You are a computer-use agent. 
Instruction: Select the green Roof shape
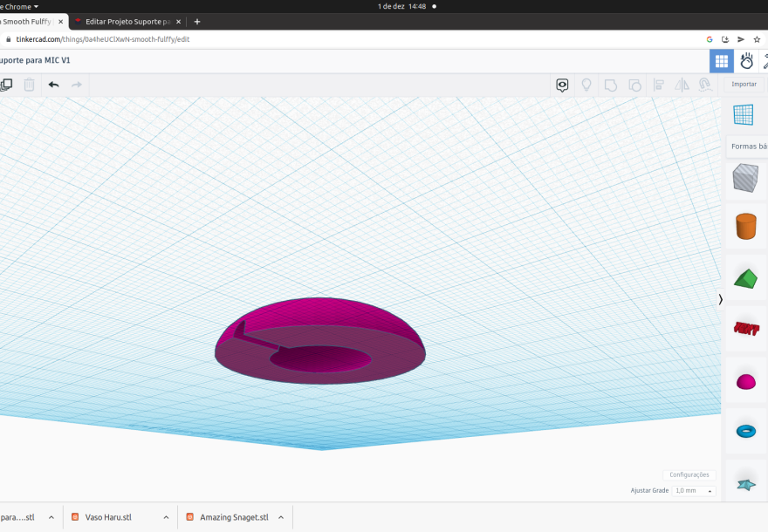tap(746, 278)
